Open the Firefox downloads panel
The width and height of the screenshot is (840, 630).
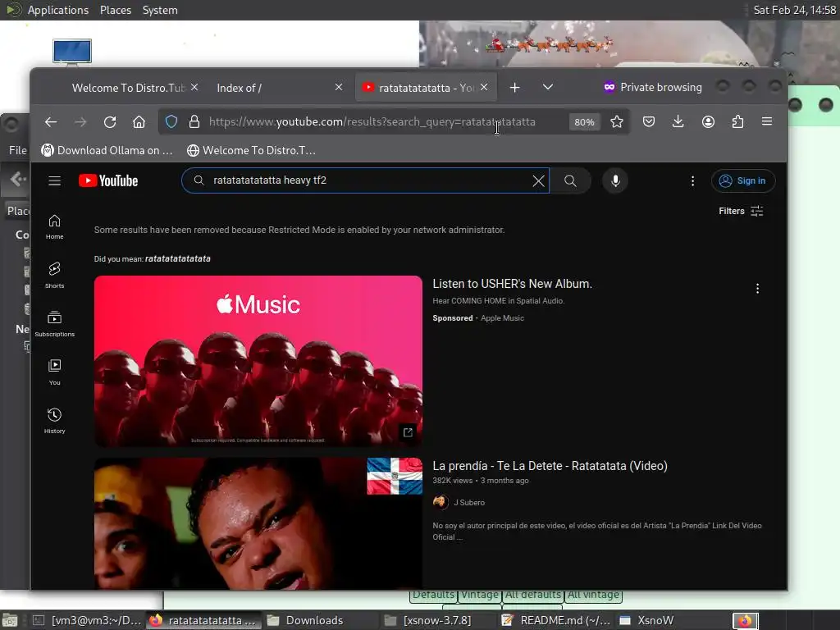(x=678, y=121)
